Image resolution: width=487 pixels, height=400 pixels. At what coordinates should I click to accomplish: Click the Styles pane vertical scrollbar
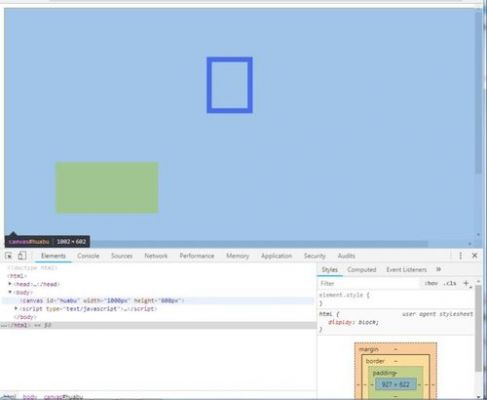pyautogui.click(x=478, y=328)
